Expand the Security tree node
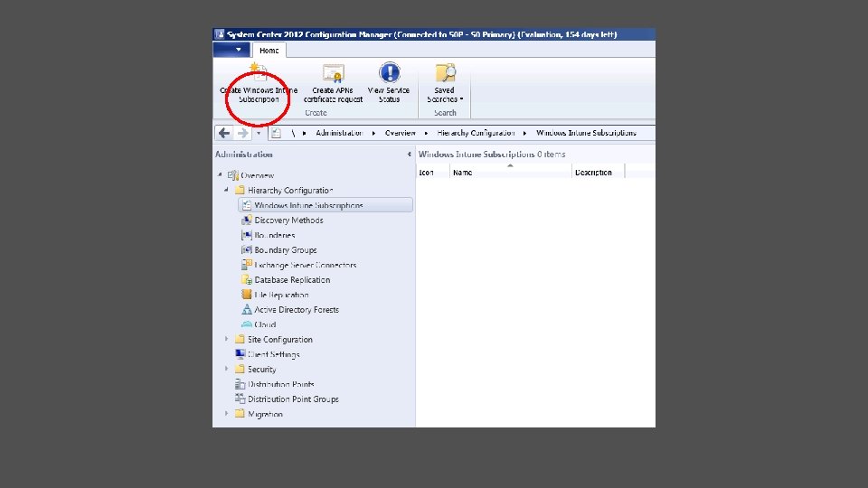868x488 pixels. [226, 369]
